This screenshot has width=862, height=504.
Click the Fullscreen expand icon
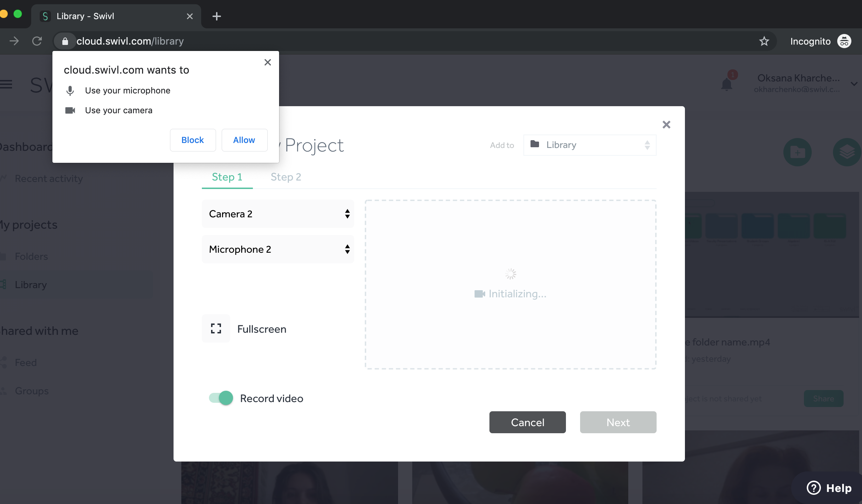tap(216, 328)
